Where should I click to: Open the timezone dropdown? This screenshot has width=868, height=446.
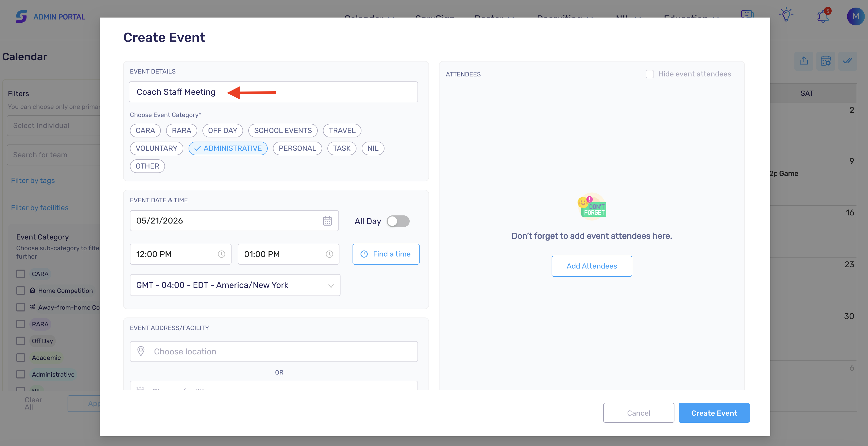235,285
